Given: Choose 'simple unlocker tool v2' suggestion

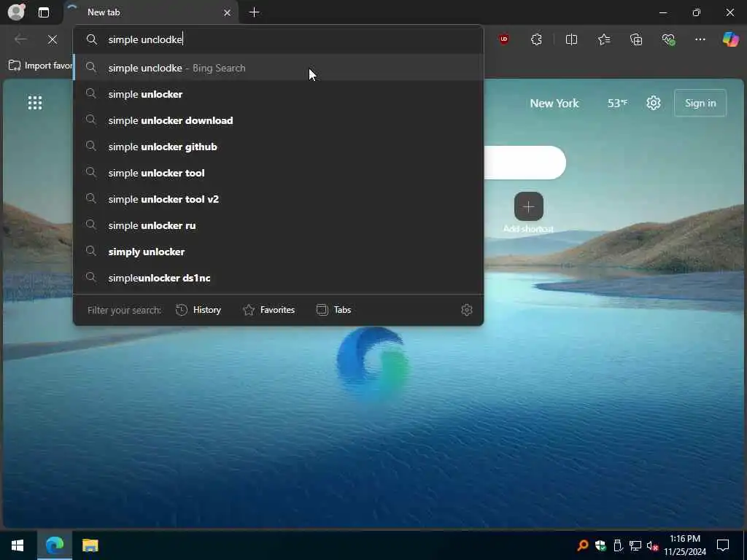Looking at the screenshot, I should (278, 199).
